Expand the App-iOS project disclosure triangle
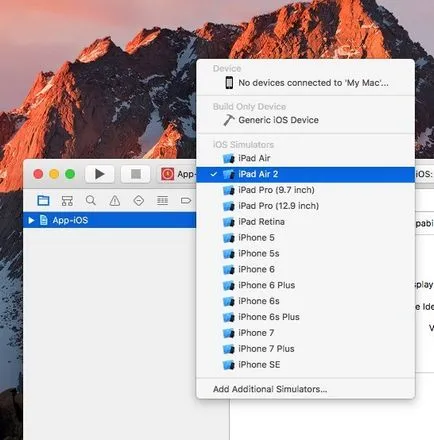This screenshot has height=440, width=434. pyautogui.click(x=31, y=220)
